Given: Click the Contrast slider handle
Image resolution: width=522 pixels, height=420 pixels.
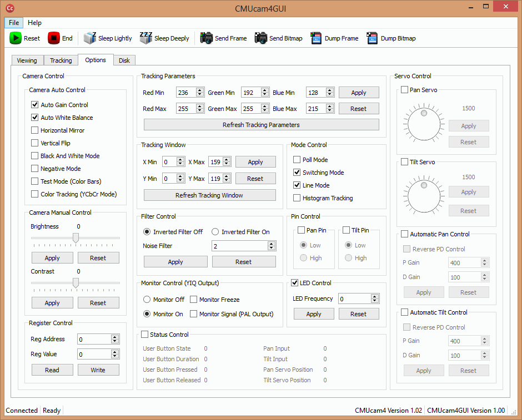Looking at the screenshot, I should click(76, 283).
